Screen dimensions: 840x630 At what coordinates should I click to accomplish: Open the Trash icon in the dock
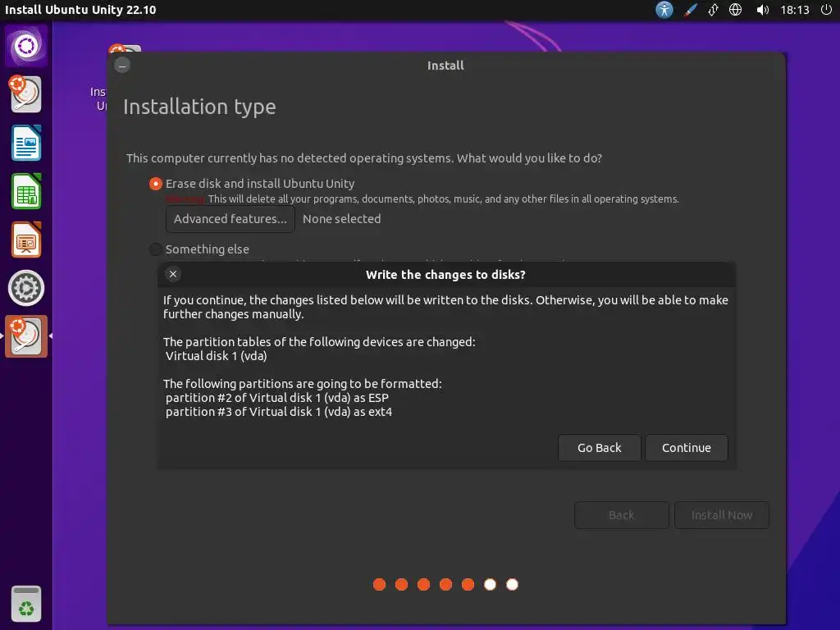[26, 604]
